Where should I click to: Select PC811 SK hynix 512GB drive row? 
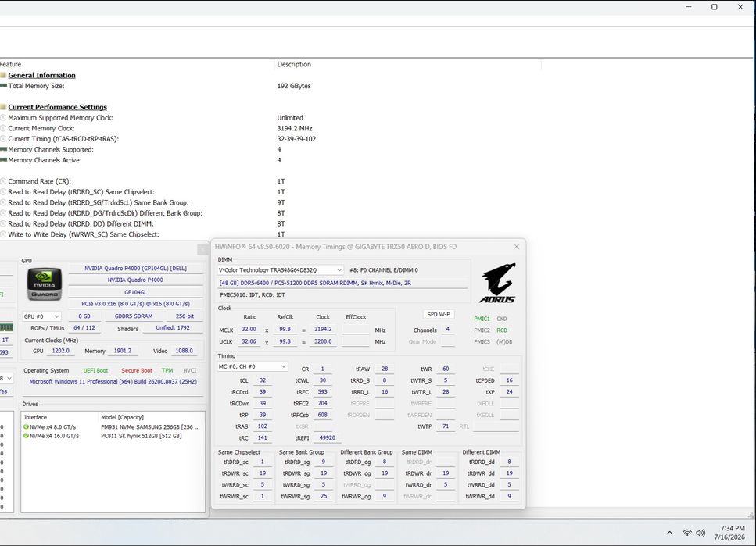click(x=113, y=436)
